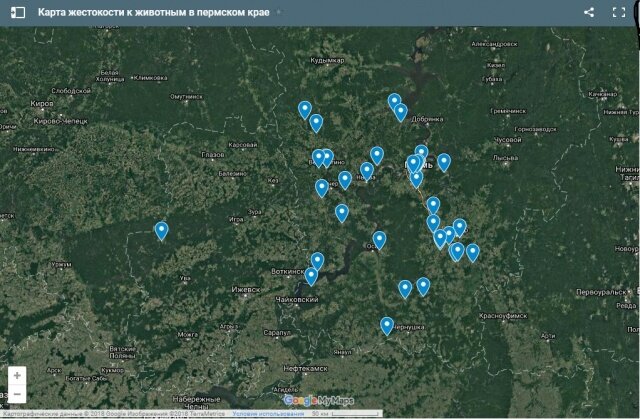Click the Чайковский city label

[297, 299]
